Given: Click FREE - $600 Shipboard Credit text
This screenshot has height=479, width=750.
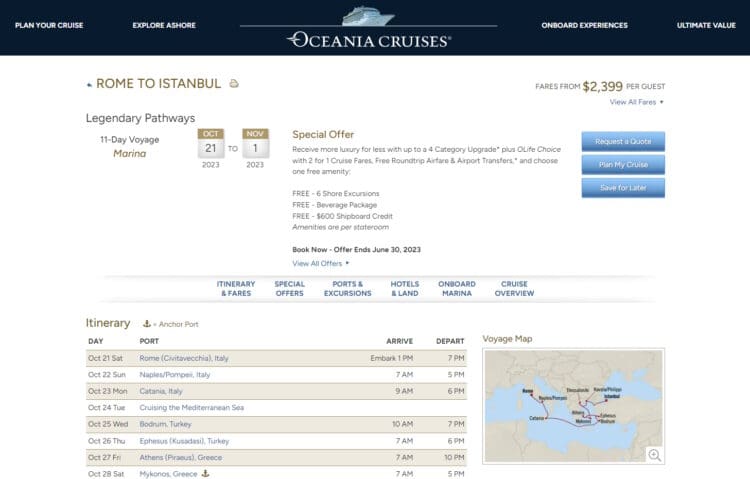Looking at the screenshot, I should [342, 216].
